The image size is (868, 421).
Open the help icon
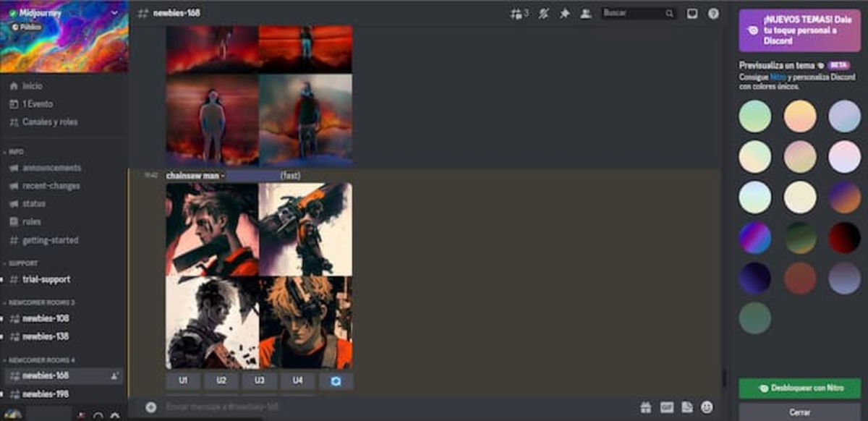point(714,13)
